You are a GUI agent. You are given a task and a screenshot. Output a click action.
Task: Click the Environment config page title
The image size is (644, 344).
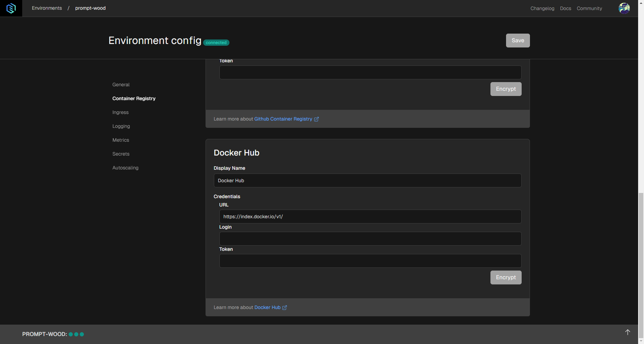[155, 41]
